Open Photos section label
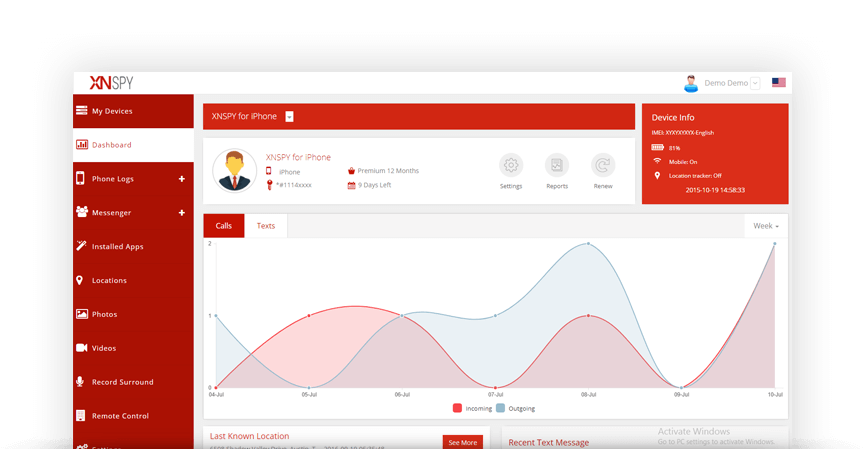The image size is (864, 449). [104, 314]
